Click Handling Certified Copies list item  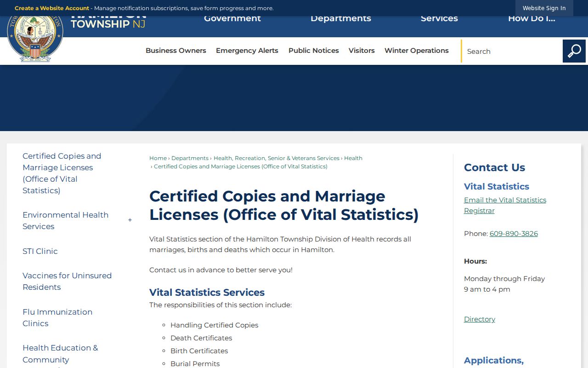point(214,325)
